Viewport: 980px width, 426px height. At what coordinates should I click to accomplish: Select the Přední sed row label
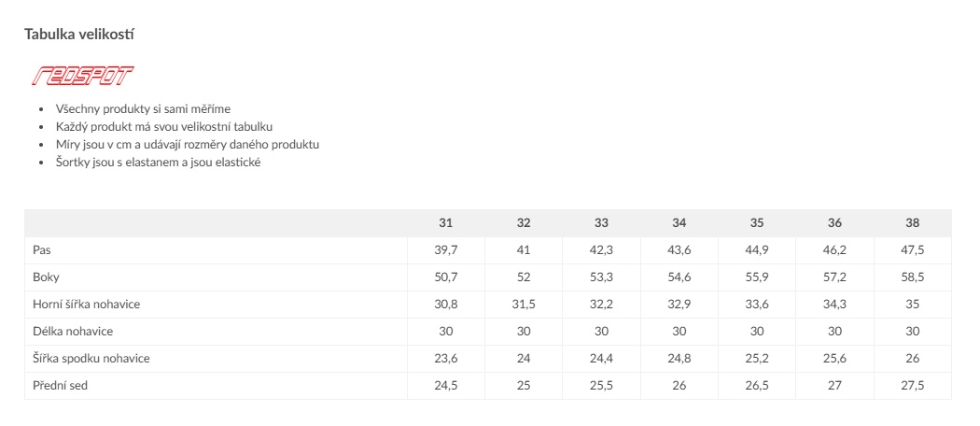59,386
